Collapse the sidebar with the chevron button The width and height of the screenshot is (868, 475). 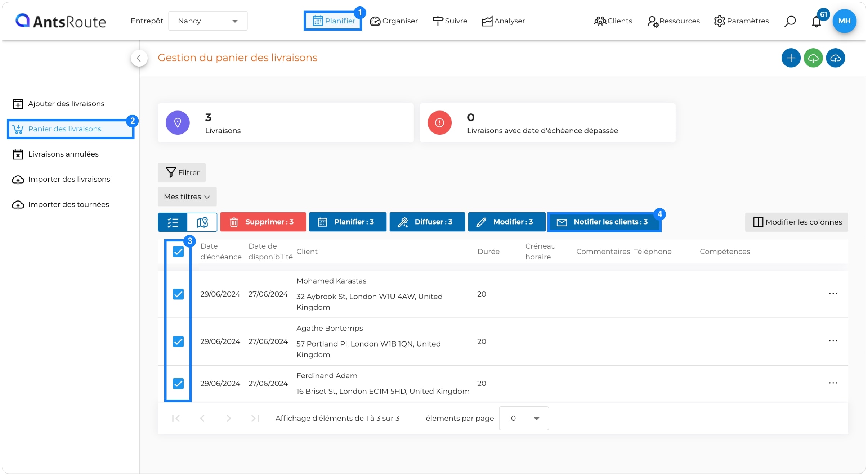pyautogui.click(x=139, y=58)
